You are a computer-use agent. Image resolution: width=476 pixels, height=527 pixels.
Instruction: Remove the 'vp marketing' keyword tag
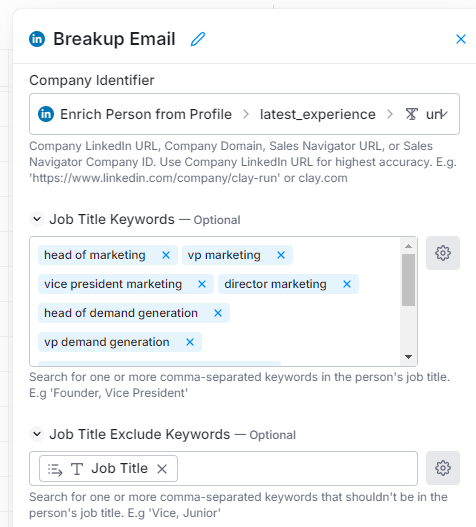tap(281, 255)
